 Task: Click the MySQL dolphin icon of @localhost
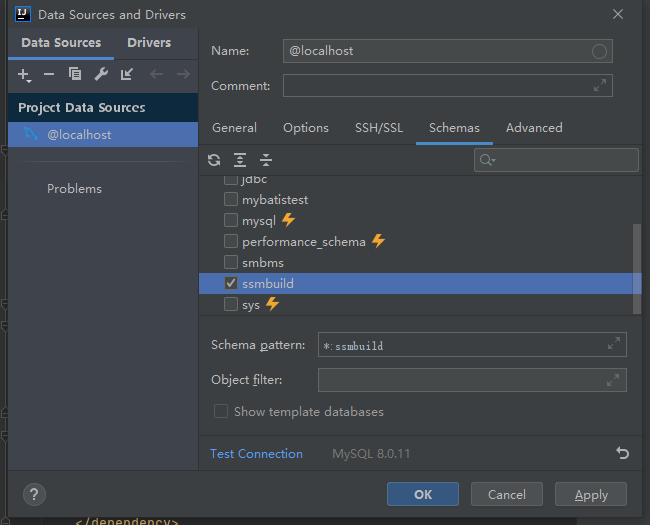(31, 134)
